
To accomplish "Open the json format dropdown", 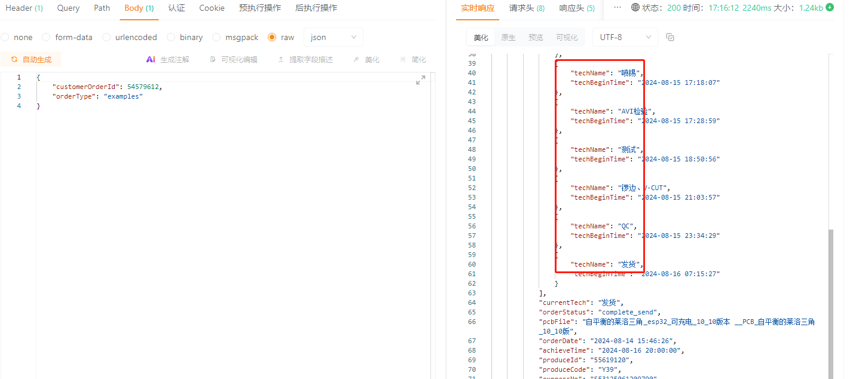I will [x=334, y=37].
